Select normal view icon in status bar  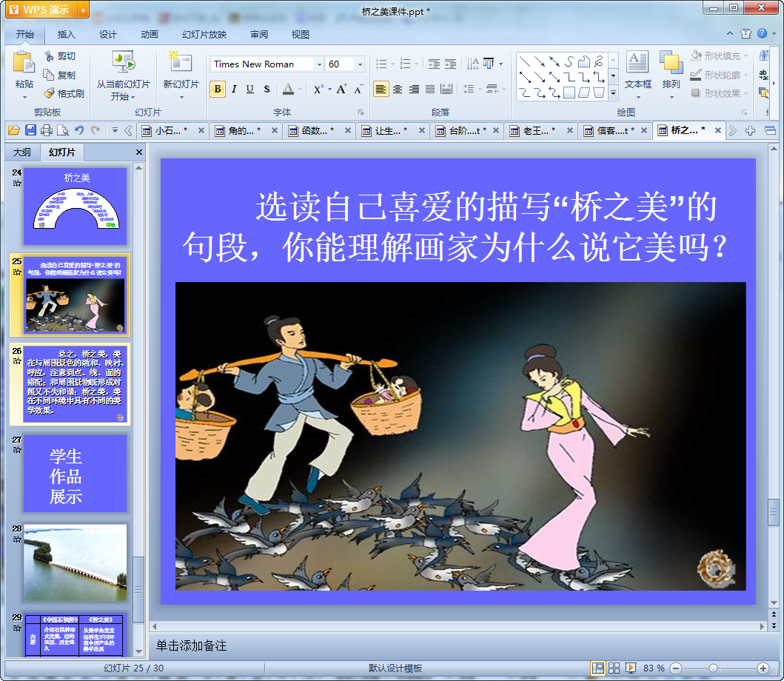[597, 668]
